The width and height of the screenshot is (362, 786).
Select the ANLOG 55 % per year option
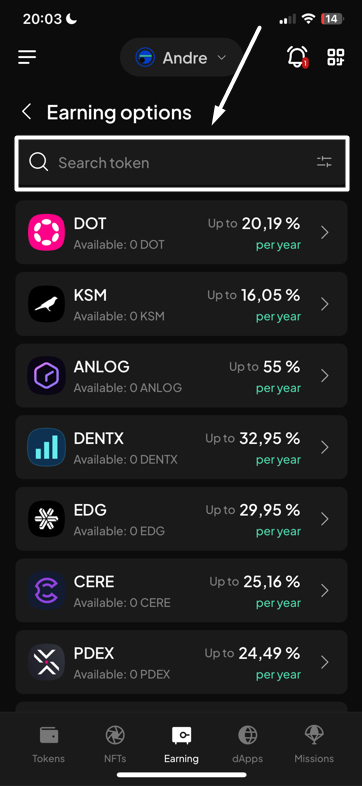coord(182,375)
